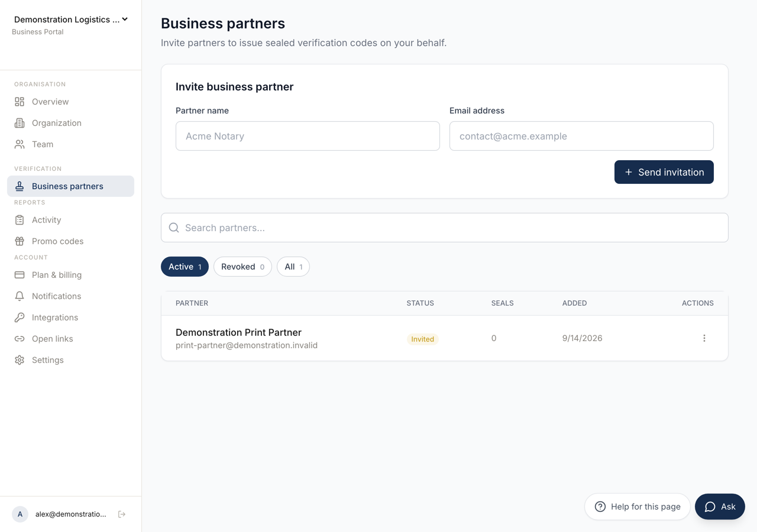The width and height of the screenshot is (757, 532).
Task: Click the 9/14/2026 added date
Action: tap(583, 338)
